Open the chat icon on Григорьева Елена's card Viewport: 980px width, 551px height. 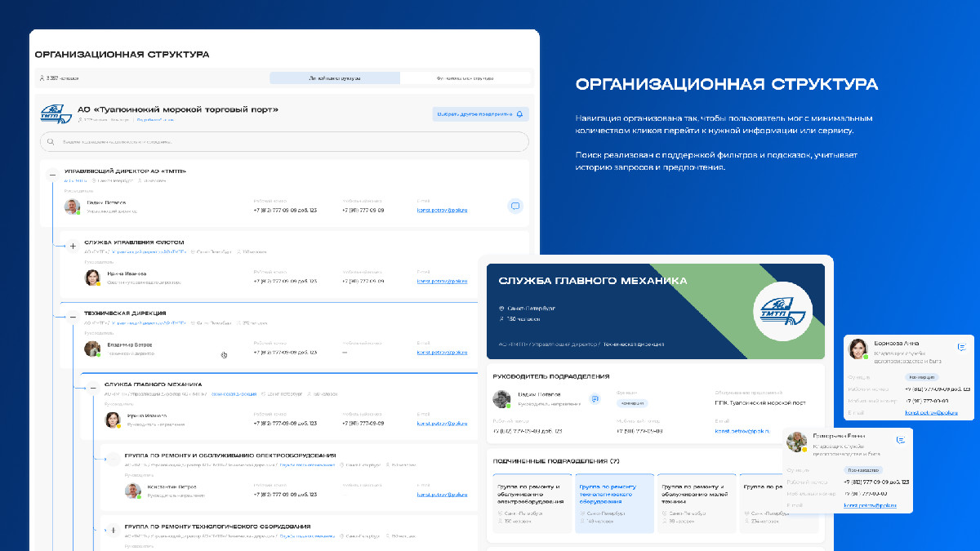(901, 439)
